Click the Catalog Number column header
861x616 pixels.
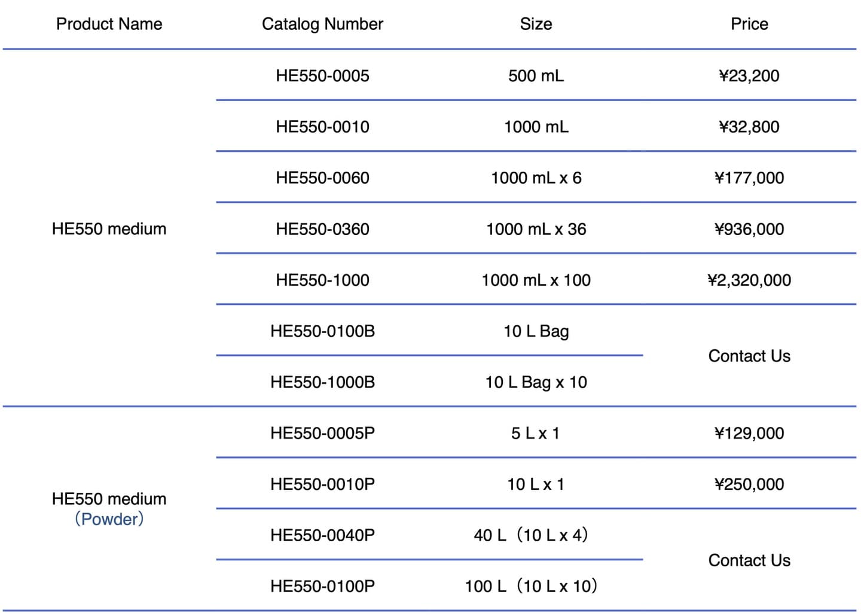[x=322, y=24]
